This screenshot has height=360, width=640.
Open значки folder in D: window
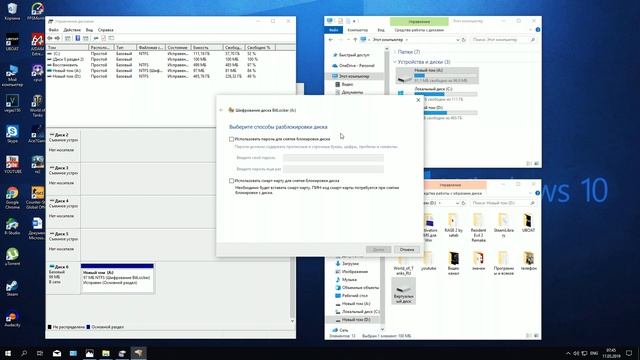(478, 261)
